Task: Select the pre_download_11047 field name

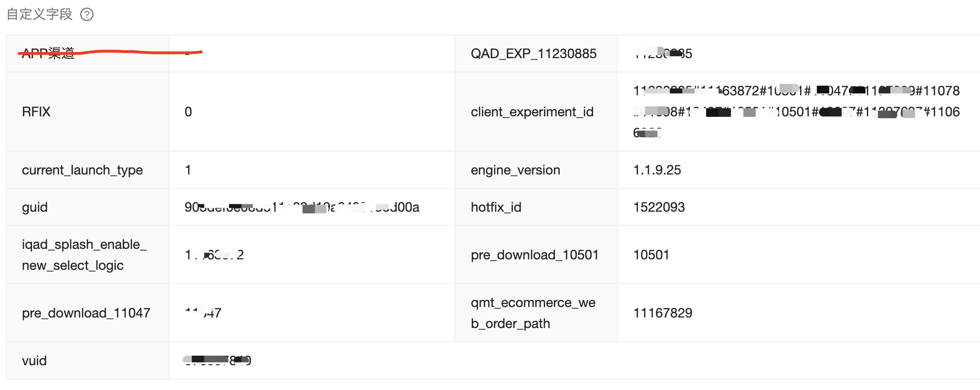Action: pyautogui.click(x=86, y=313)
